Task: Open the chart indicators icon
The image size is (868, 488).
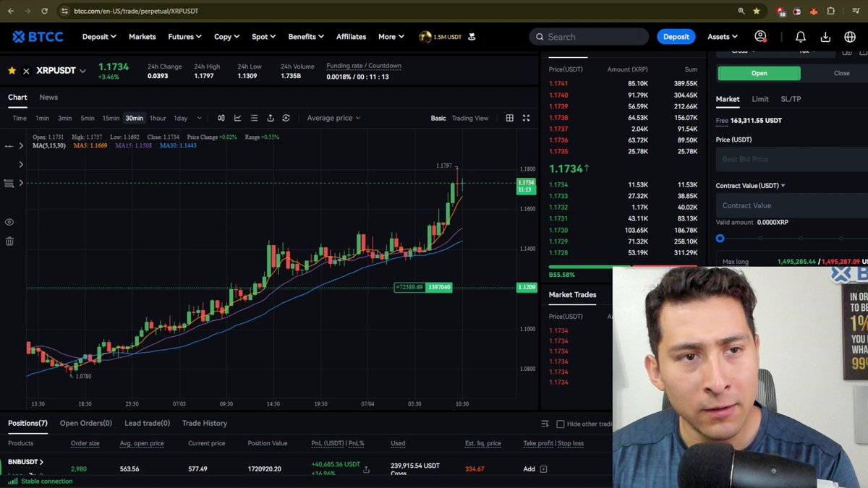Action: 237,118
